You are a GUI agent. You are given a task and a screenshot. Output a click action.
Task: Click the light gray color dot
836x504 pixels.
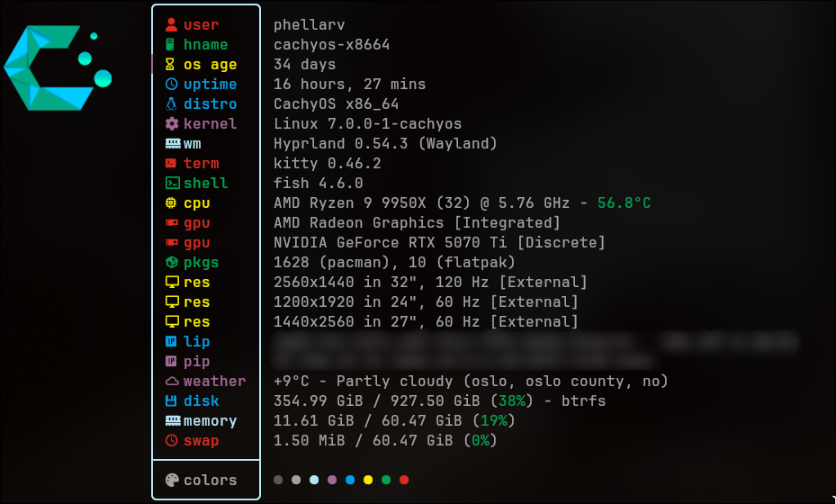tap(296, 480)
